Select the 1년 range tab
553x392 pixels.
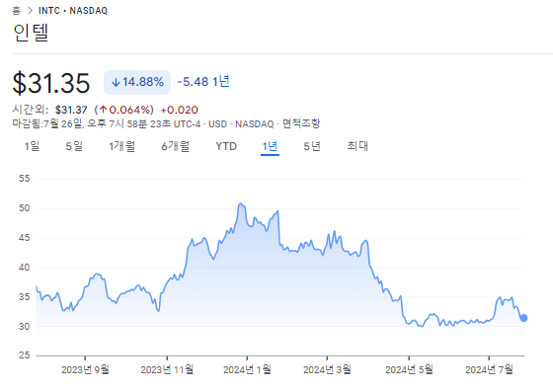270,146
